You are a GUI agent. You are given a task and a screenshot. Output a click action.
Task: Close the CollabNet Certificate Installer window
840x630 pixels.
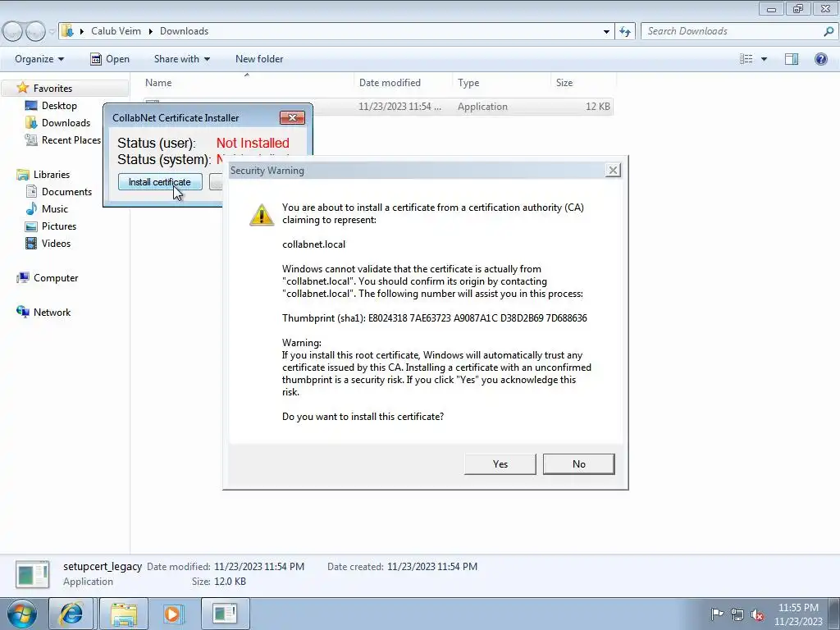tap(292, 117)
